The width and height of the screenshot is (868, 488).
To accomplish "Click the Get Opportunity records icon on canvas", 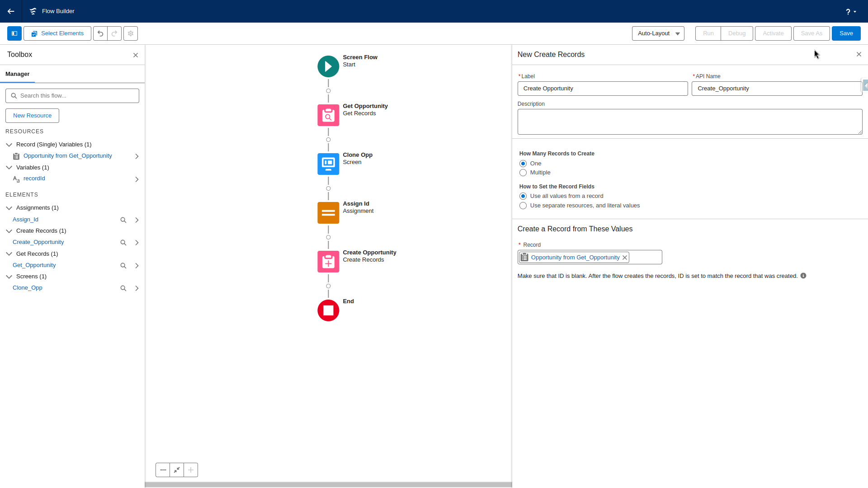I will (x=328, y=115).
